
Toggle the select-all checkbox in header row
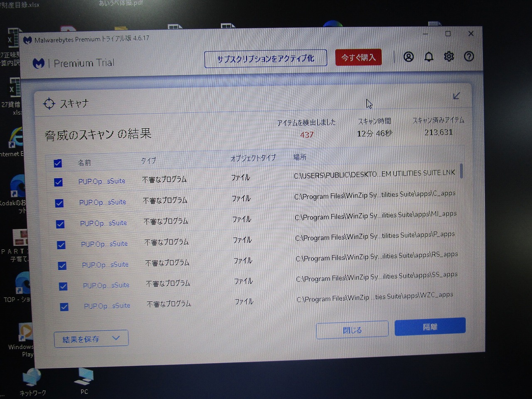tap(58, 163)
